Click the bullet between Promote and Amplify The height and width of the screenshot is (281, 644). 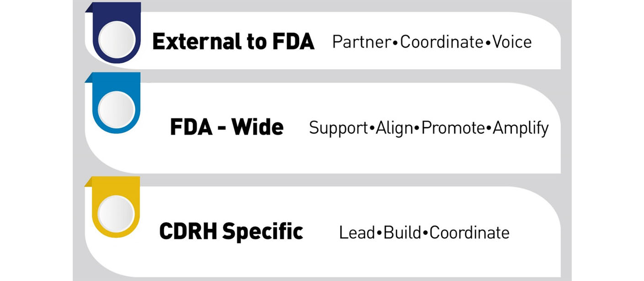(x=489, y=129)
